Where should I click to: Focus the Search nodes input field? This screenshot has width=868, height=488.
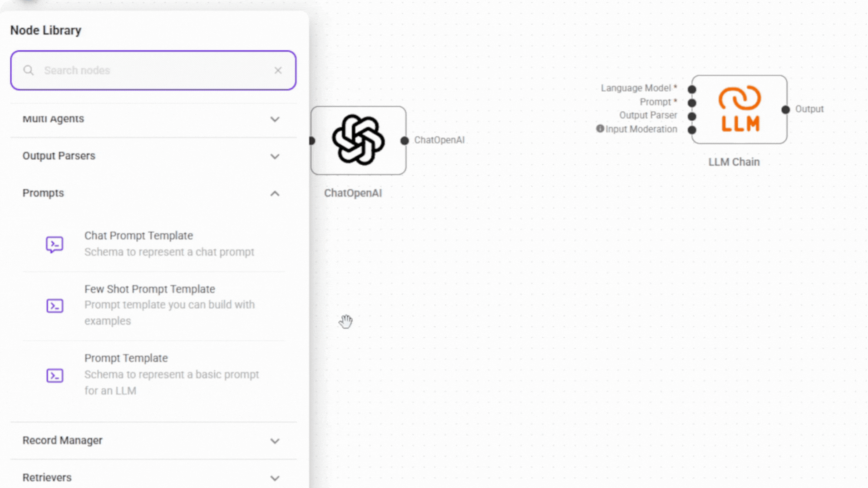(153, 70)
